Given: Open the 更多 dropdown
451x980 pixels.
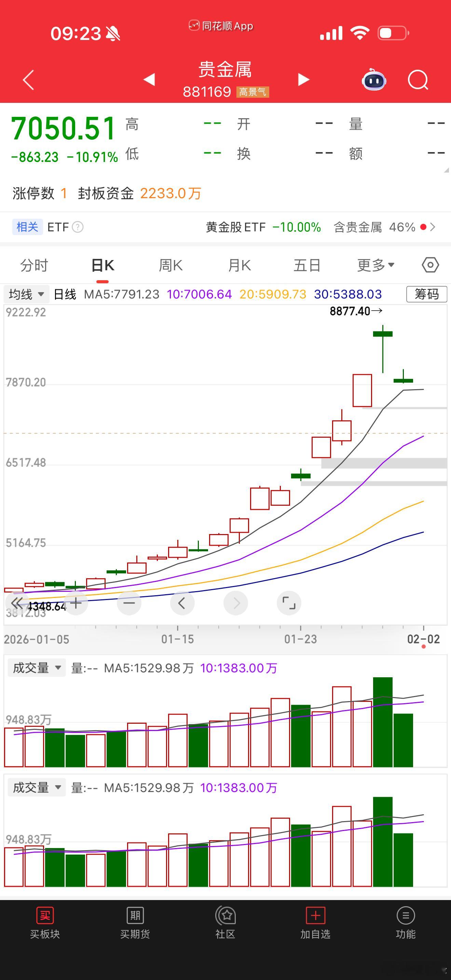Looking at the screenshot, I should 376,265.
